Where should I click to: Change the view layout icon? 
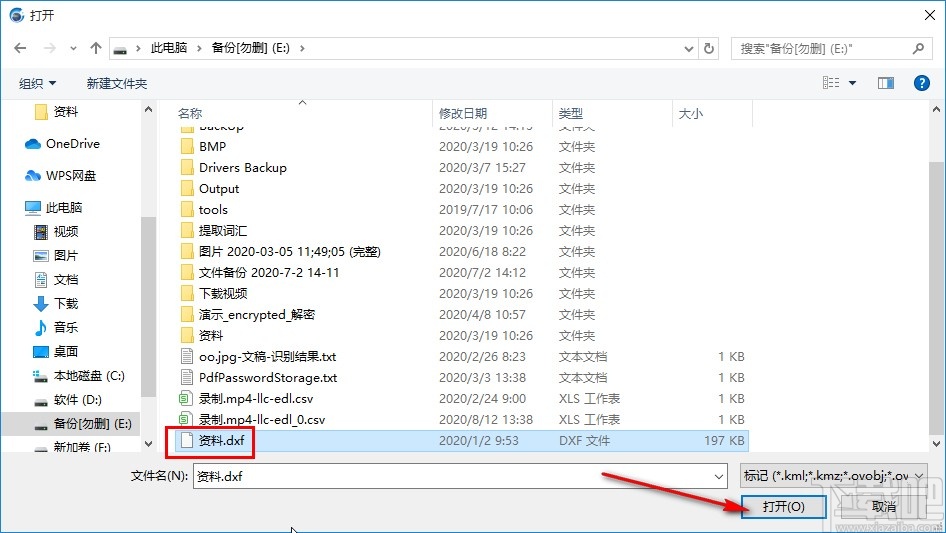[831, 83]
